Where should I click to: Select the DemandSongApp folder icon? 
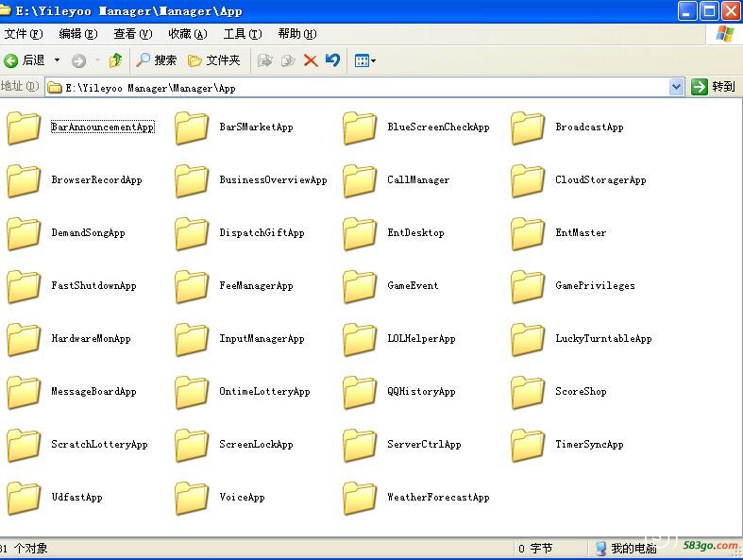click(24, 233)
